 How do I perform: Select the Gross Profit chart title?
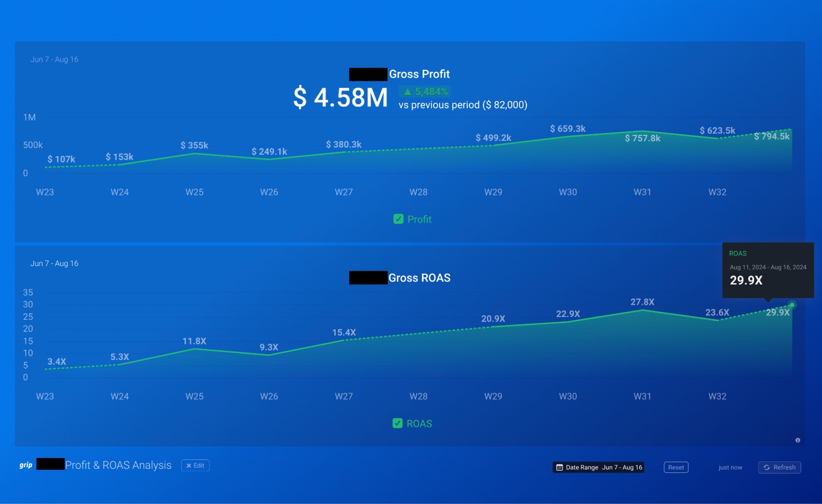coord(419,74)
